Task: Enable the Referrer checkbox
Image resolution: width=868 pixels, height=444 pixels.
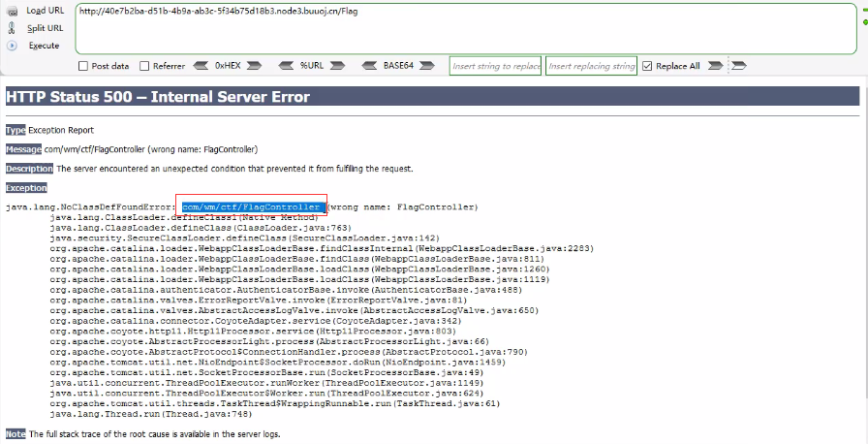Action: pos(144,66)
